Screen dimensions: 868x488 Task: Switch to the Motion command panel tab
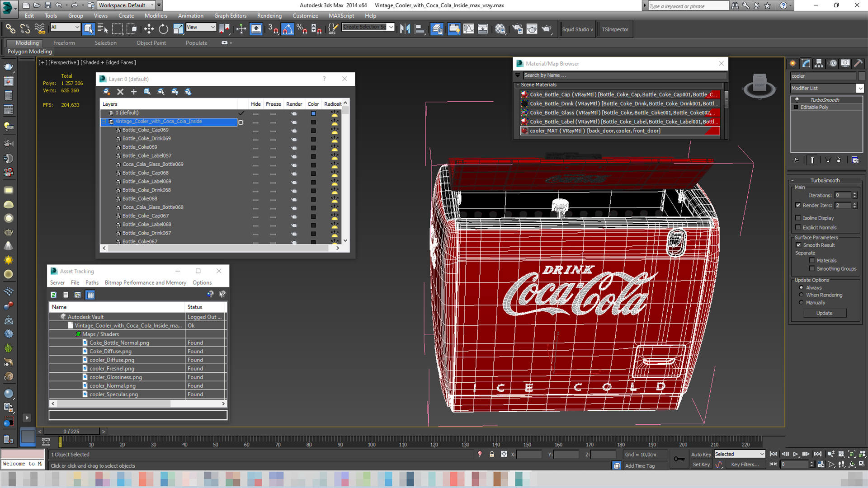833,63
